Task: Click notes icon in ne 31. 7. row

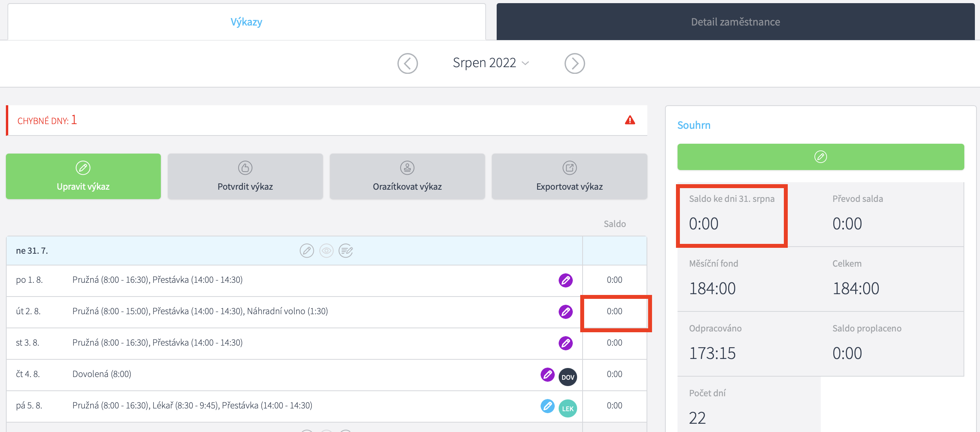Action: [346, 251]
